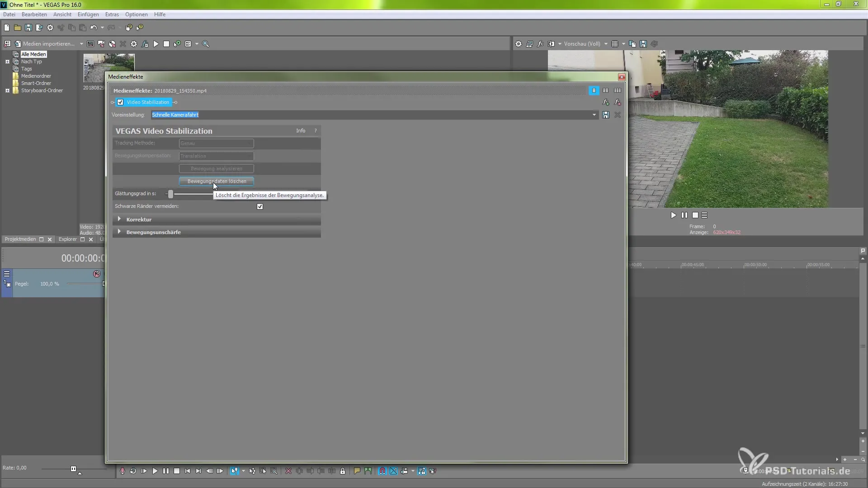
Task: Open the Datei menu
Action: tap(9, 14)
